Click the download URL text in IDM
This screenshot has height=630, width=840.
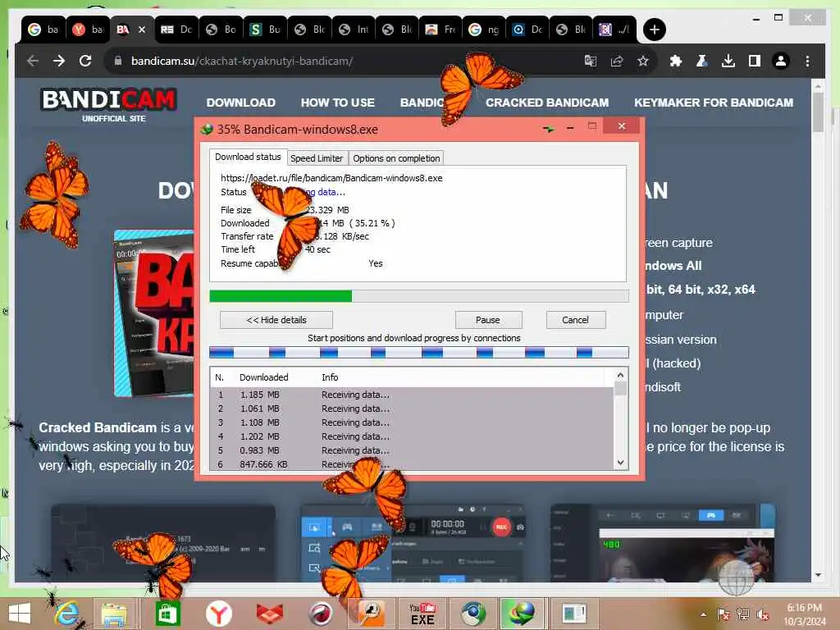(331, 178)
